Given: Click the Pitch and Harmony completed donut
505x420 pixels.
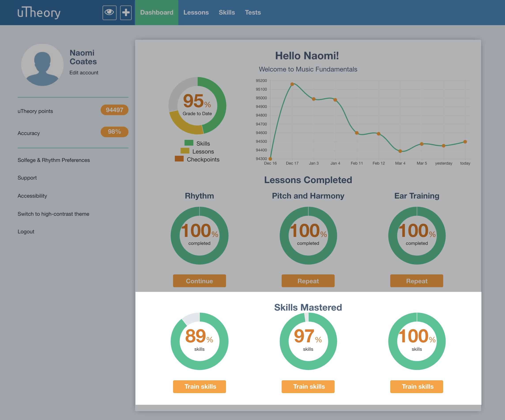Looking at the screenshot, I should (x=308, y=235).
